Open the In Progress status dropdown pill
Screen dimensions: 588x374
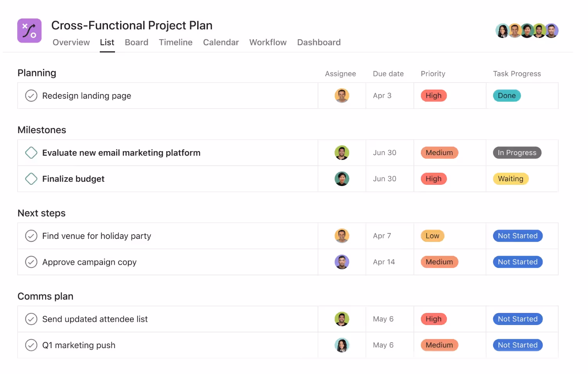tap(517, 153)
